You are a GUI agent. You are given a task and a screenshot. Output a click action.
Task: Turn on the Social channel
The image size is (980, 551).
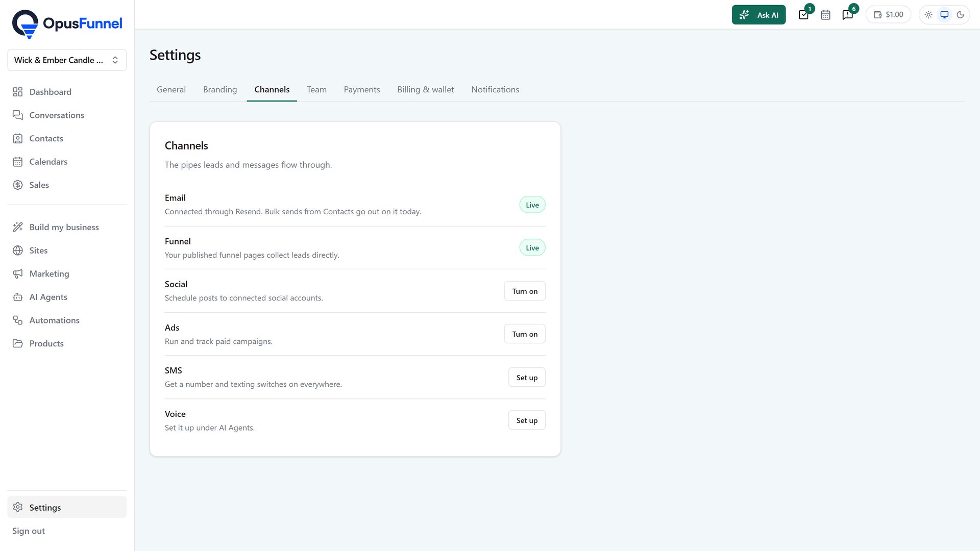(525, 291)
